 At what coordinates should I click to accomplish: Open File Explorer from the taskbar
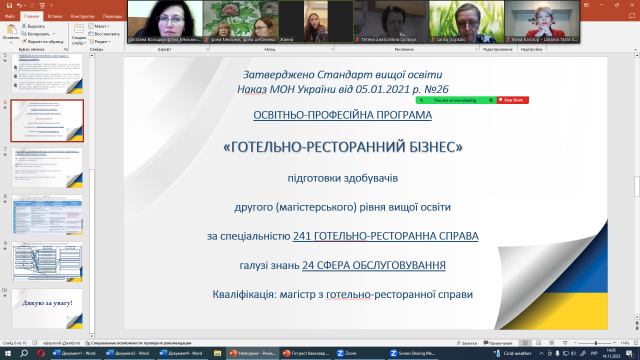point(218,353)
